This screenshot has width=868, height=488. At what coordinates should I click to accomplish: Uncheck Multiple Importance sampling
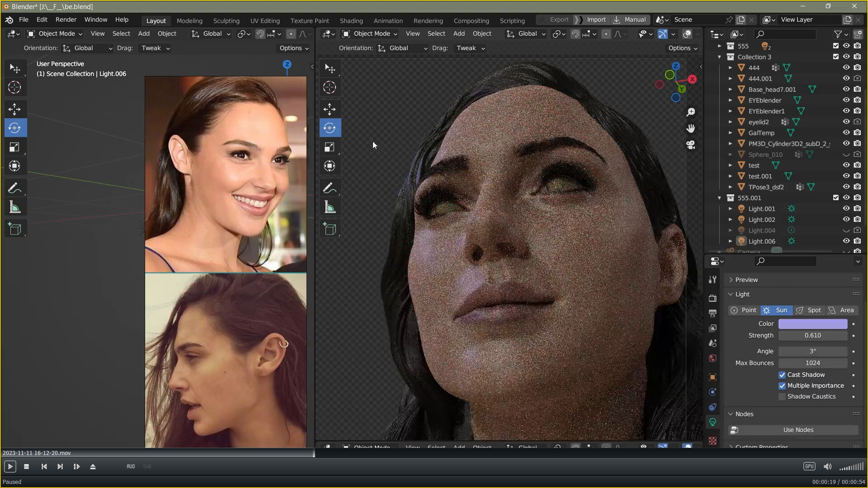[782, 385]
